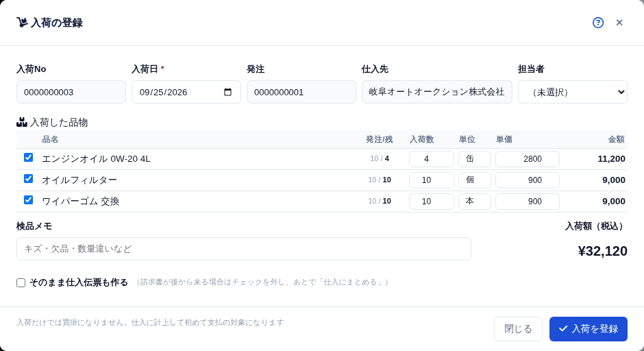Screen dimensions: 644x351
Task: Click the 9,000 amount in ワイパーゴム 交換 row
Action: click(614, 202)
